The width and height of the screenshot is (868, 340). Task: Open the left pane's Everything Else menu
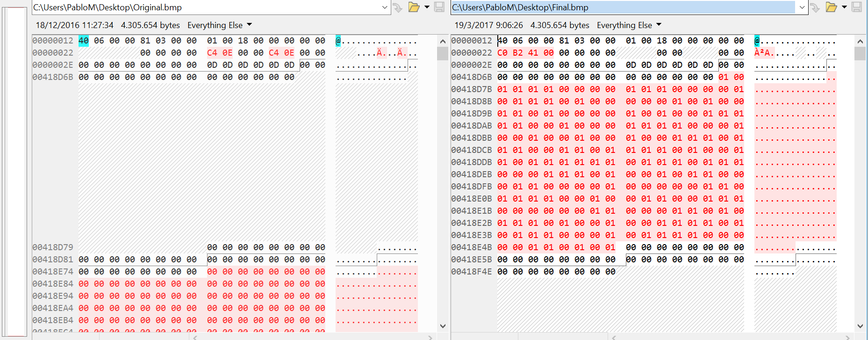point(219,25)
